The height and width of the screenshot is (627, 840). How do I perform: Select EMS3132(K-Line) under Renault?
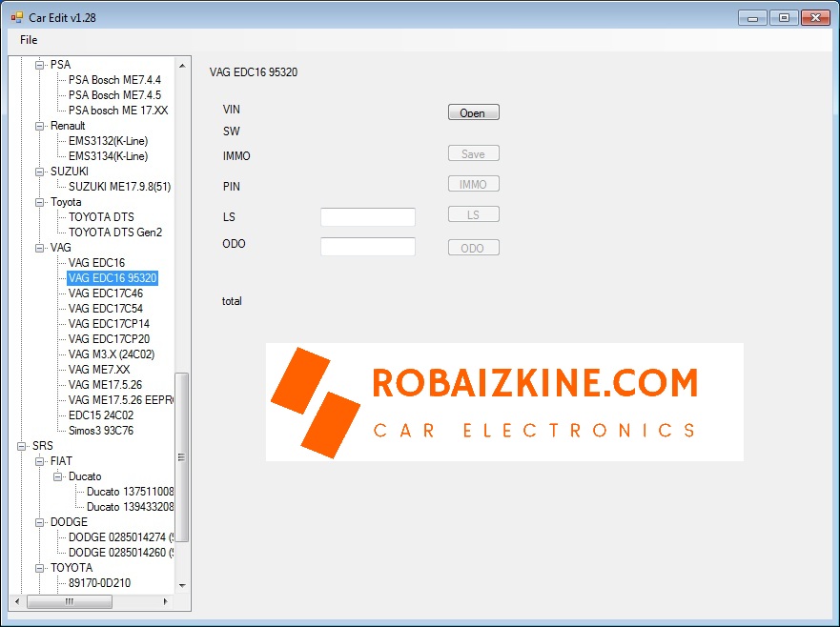[x=108, y=141]
